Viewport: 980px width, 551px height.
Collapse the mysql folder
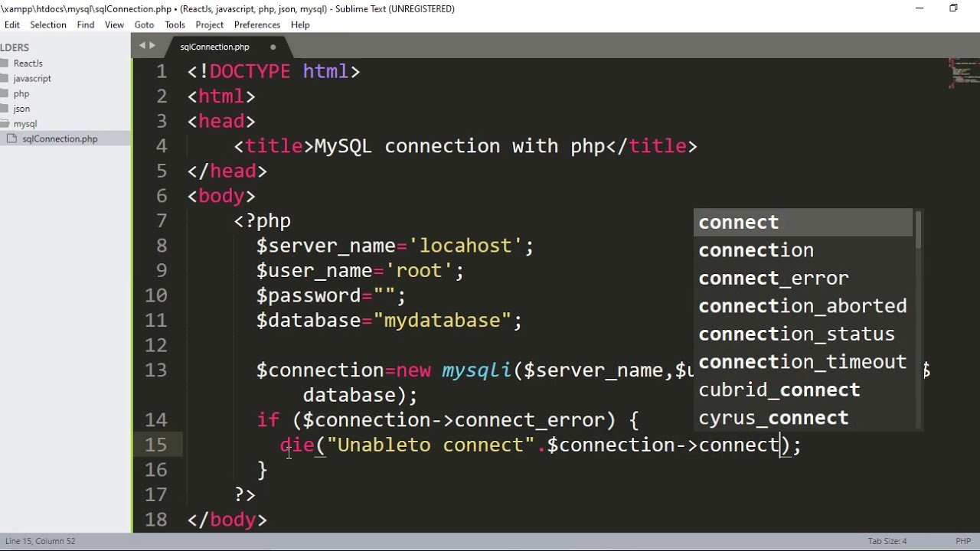point(24,123)
